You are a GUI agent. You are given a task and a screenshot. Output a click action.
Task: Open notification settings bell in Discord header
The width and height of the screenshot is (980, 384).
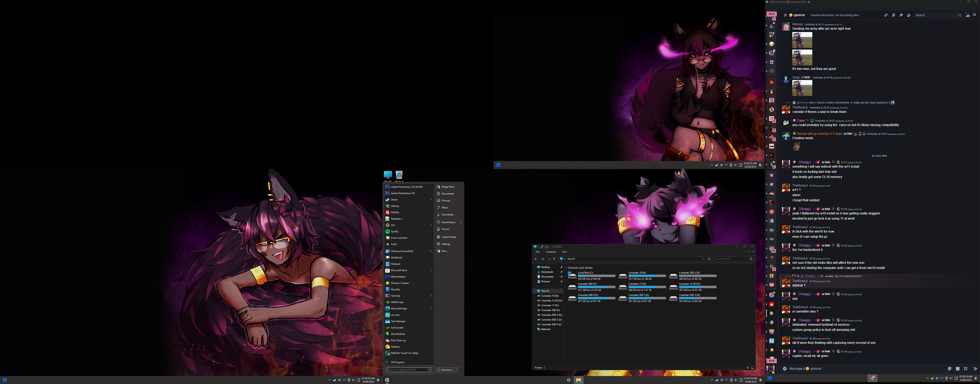893,15
